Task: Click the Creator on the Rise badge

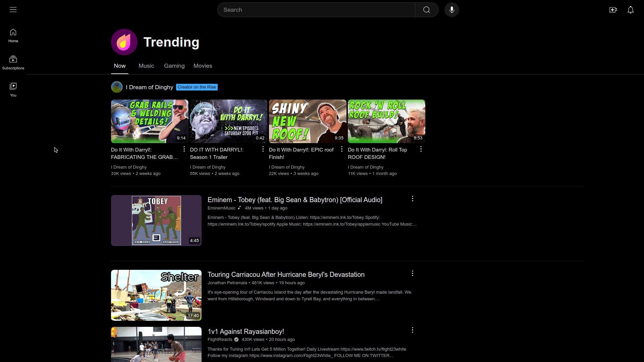Action: click(x=197, y=87)
